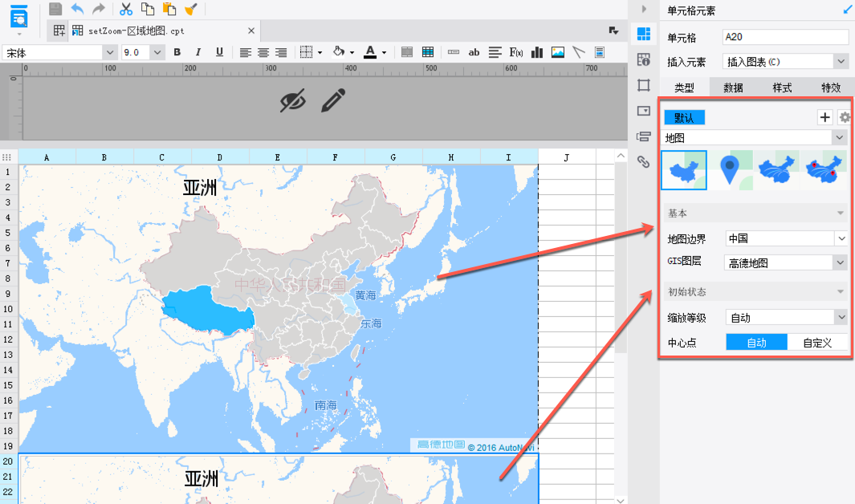Click the 默认 button
The image size is (855, 504).
(684, 117)
